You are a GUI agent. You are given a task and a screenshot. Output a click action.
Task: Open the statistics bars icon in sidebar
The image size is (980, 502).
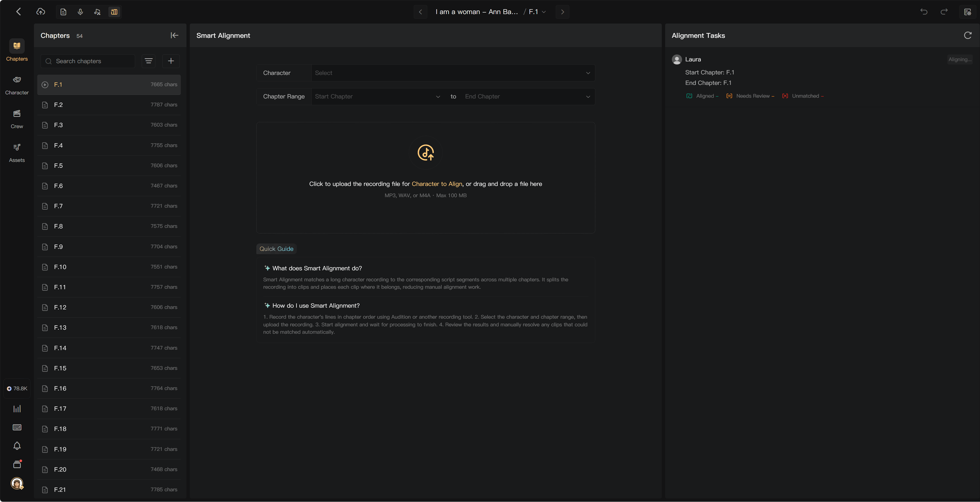(17, 409)
